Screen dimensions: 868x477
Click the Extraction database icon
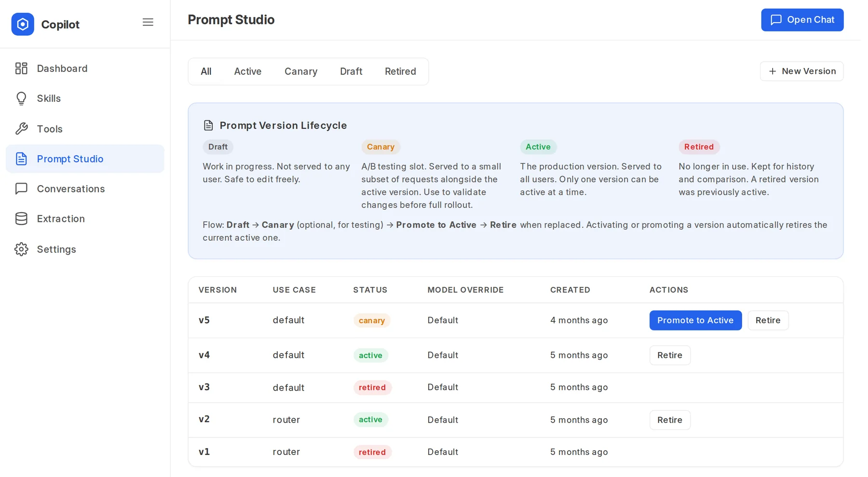coord(21,218)
